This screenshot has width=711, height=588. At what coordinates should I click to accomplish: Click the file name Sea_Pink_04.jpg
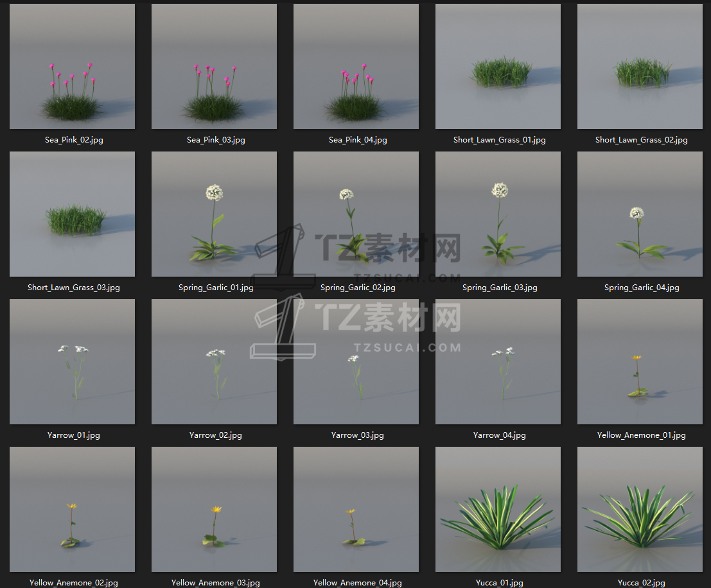(358, 140)
